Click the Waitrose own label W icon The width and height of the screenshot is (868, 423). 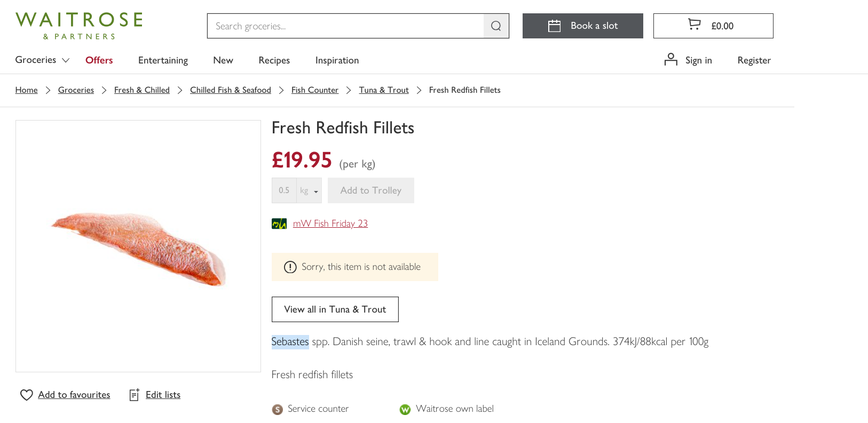pyautogui.click(x=405, y=409)
